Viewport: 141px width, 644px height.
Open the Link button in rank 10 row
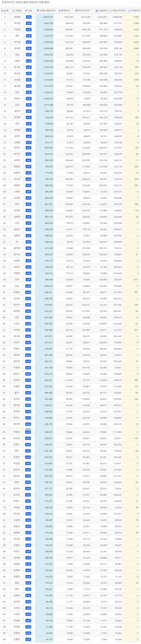(x=29, y=73)
